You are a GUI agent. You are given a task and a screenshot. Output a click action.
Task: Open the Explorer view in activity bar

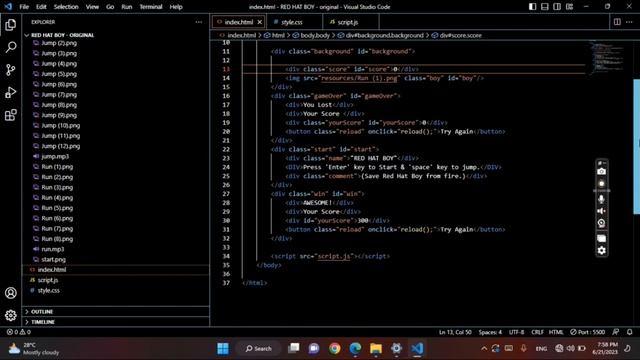[x=11, y=25]
